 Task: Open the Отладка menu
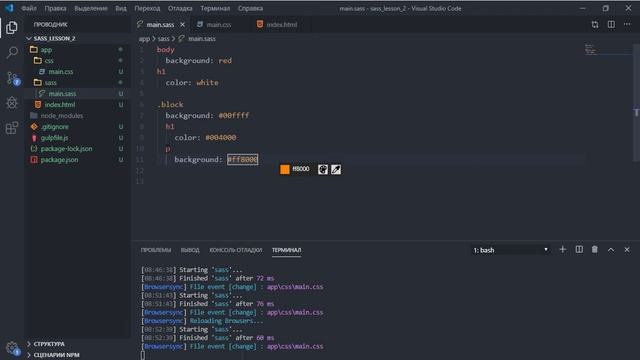coord(180,8)
